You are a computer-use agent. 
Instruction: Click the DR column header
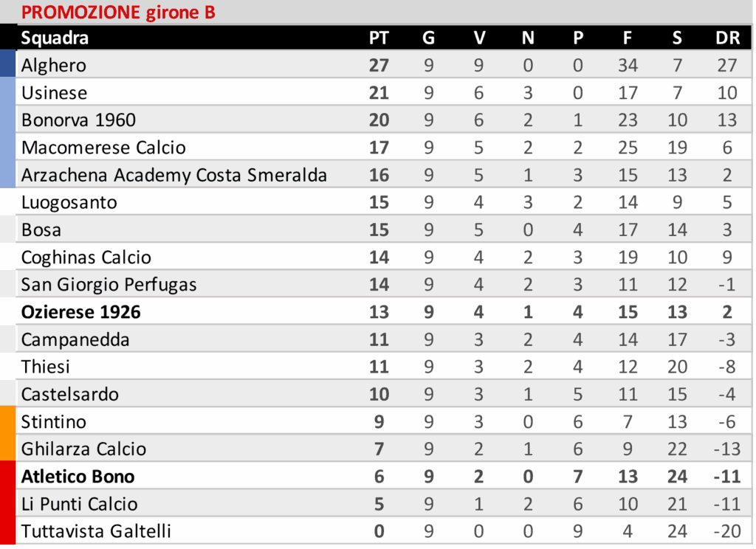[727, 38]
